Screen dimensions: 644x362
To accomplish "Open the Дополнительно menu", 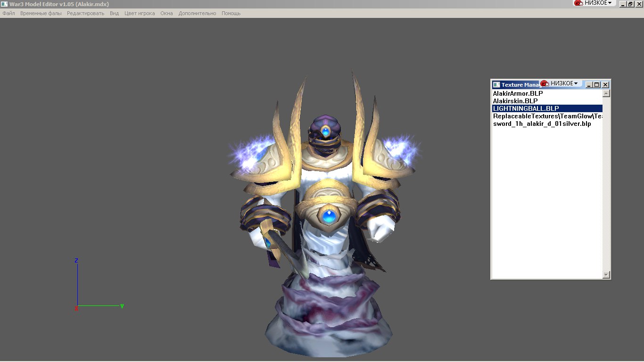I will pos(197,13).
